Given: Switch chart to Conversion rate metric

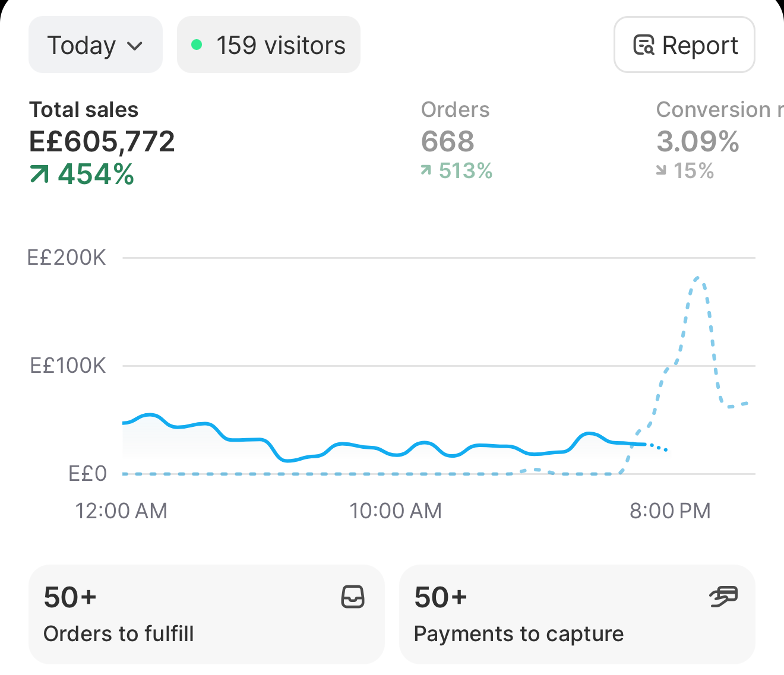Looking at the screenshot, I should [x=719, y=140].
